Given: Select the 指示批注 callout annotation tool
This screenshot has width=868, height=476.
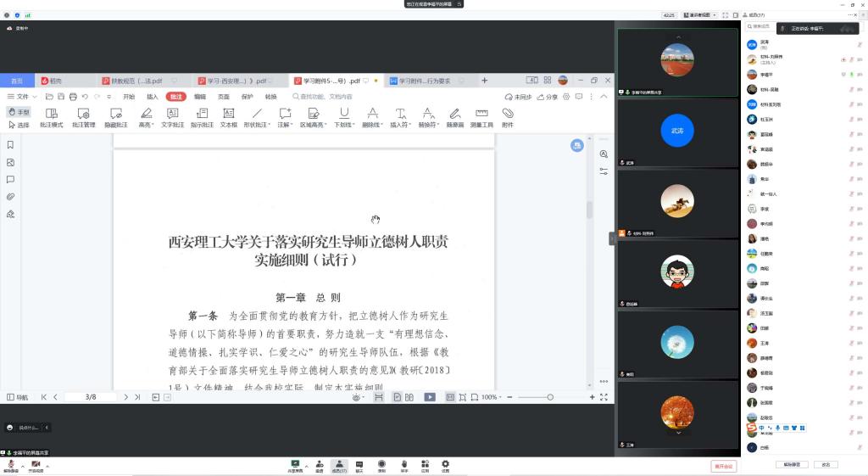Looking at the screenshot, I should click(x=202, y=118).
